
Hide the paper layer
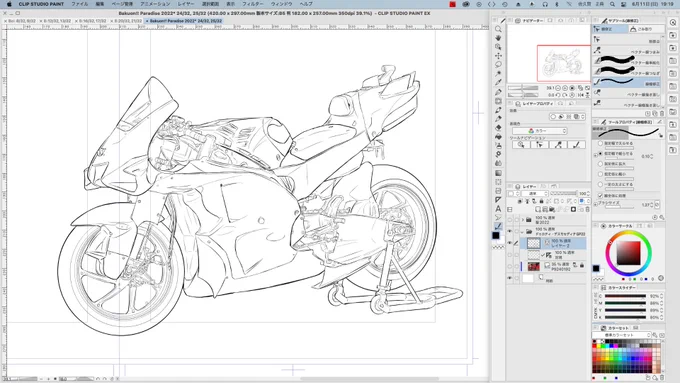click(x=510, y=278)
